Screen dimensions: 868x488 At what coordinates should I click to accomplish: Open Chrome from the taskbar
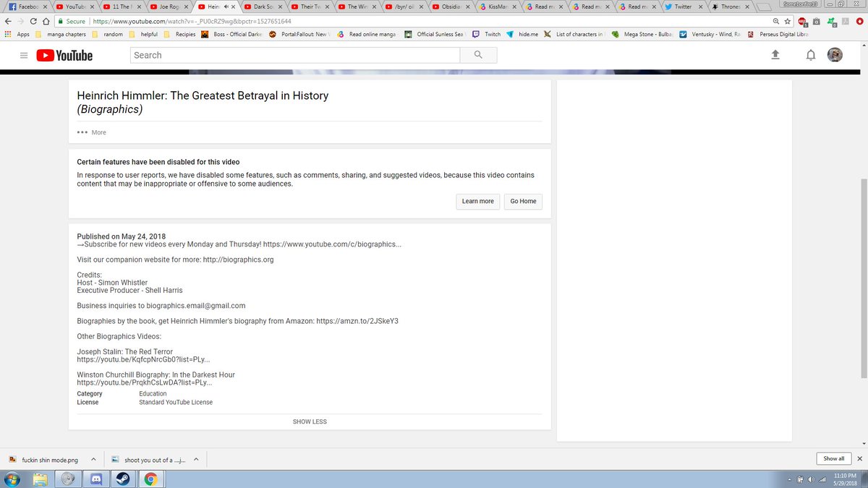pos(150,479)
